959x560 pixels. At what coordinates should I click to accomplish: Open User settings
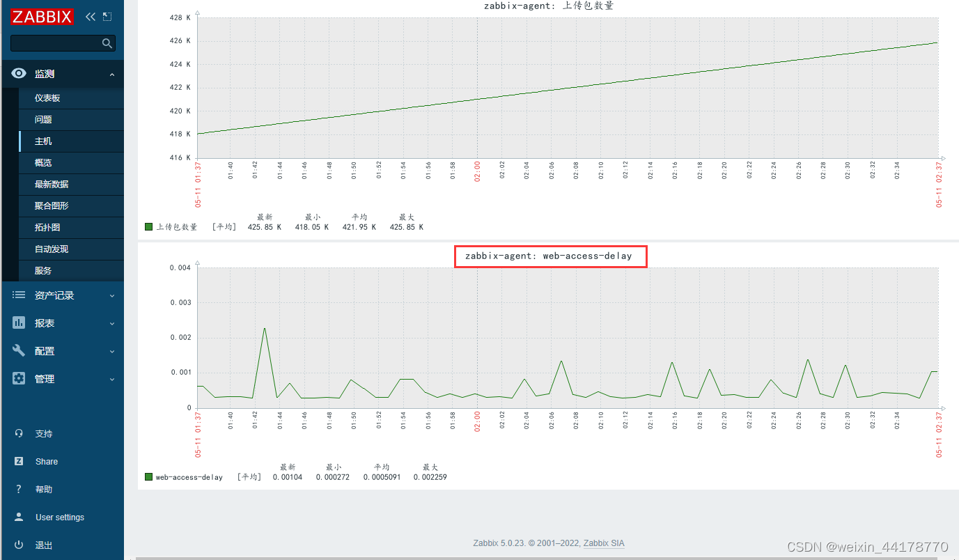pos(60,518)
